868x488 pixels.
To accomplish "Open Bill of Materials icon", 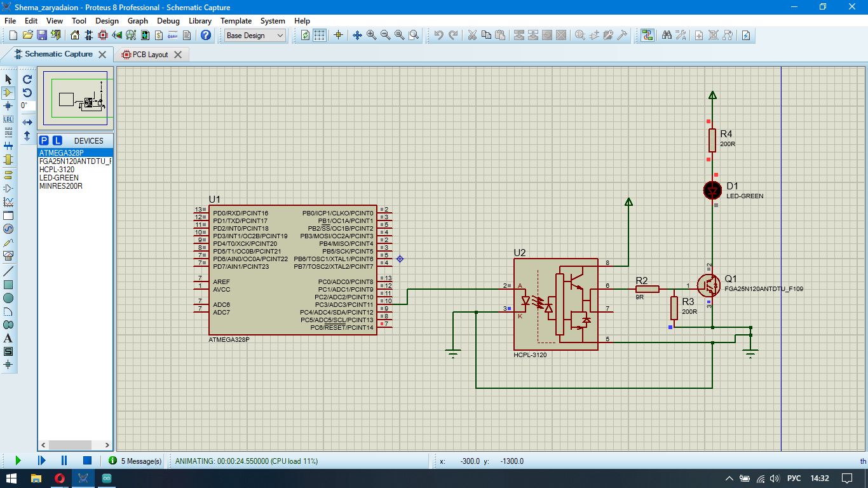I will 158,35.
